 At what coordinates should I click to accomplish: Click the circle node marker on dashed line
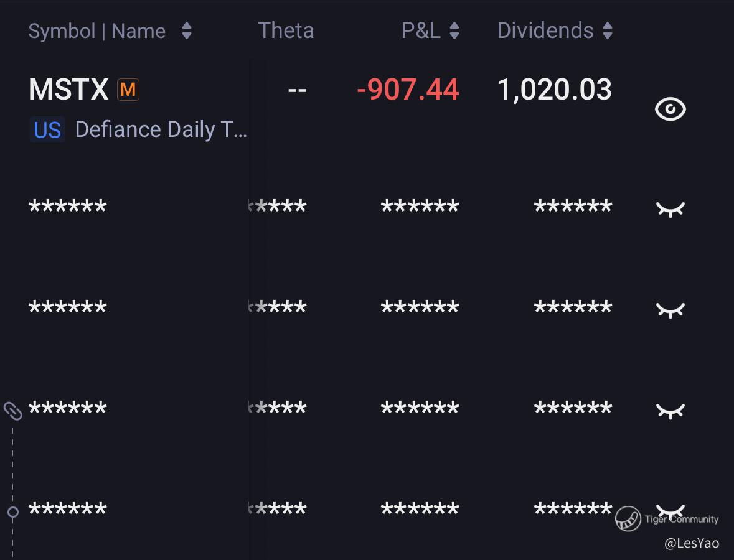pos(13,512)
